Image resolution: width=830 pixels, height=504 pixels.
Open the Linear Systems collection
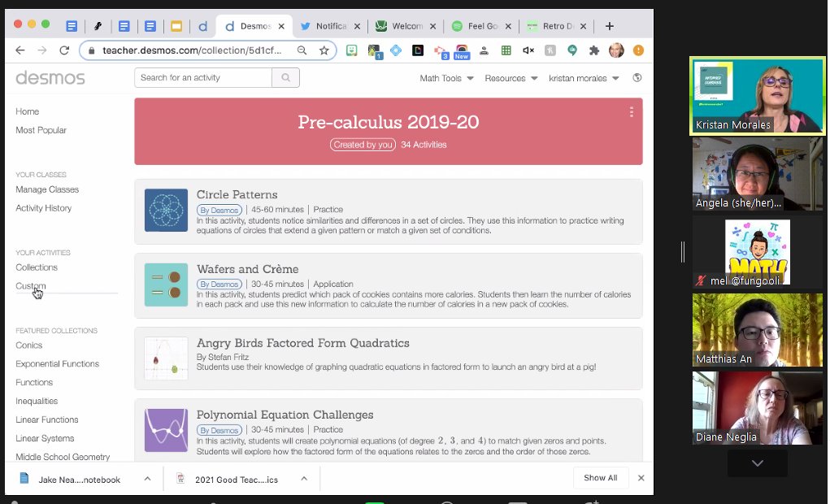coord(45,438)
